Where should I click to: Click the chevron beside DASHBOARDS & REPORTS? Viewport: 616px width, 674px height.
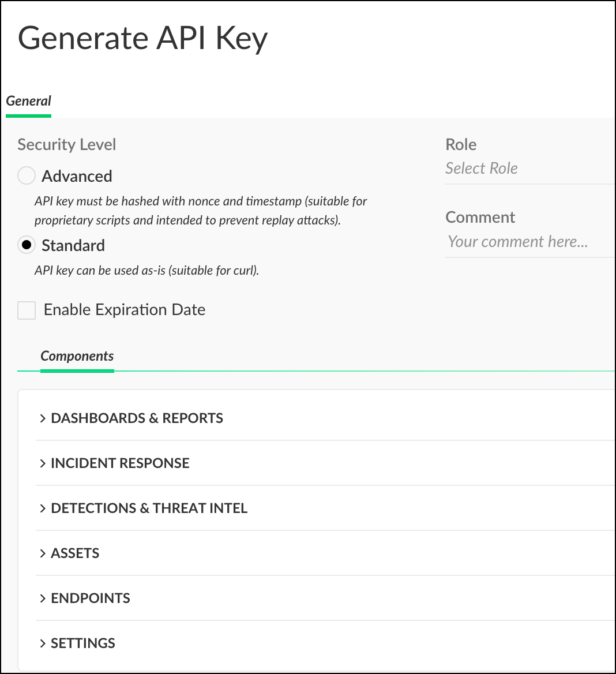click(43, 418)
